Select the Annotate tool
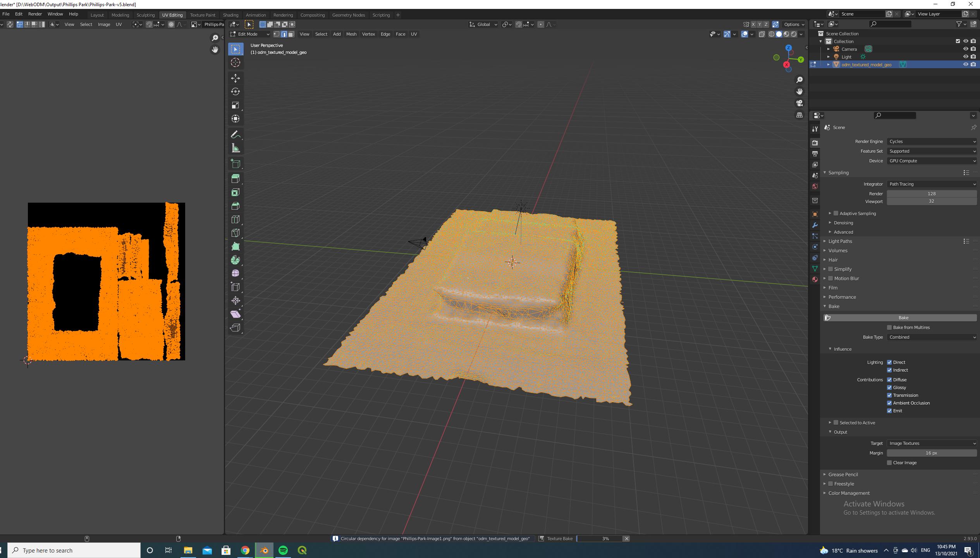This screenshot has height=558, width=980. (x=236, y=133)
